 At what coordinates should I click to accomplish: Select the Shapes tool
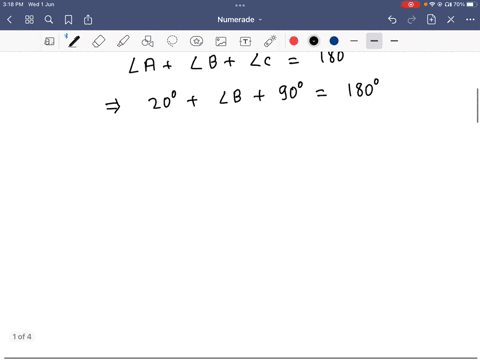pyautogui.click(x=148, y=41)
